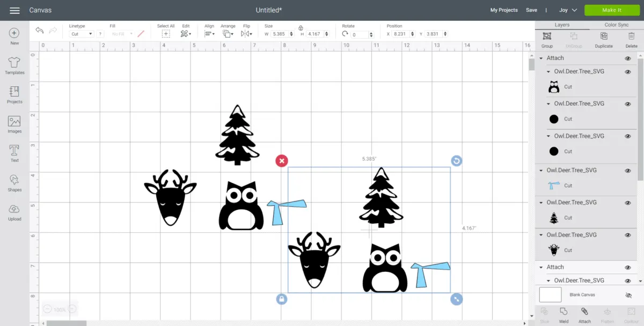
Task: Click the Undo arrow
Action: (40, 31)
